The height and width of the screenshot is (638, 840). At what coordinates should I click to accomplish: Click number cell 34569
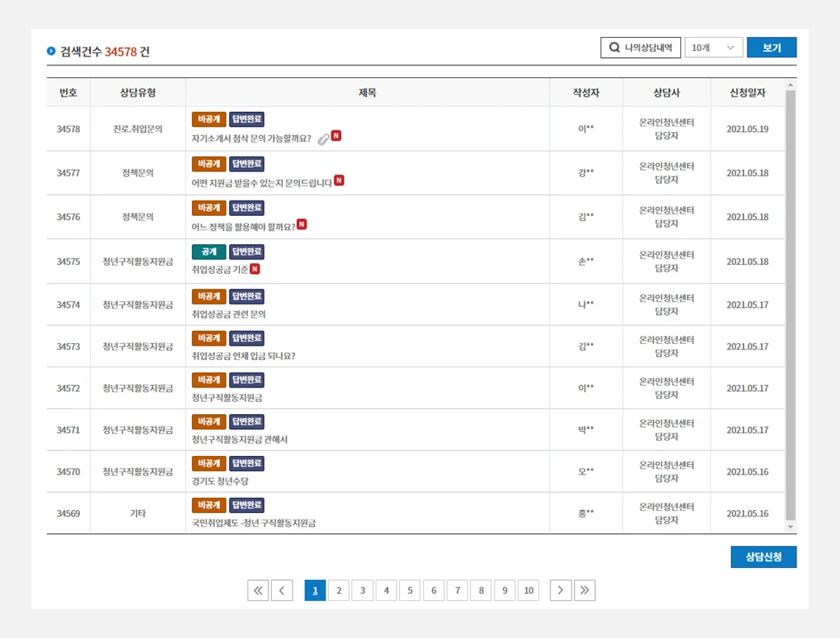coord(68,513)
